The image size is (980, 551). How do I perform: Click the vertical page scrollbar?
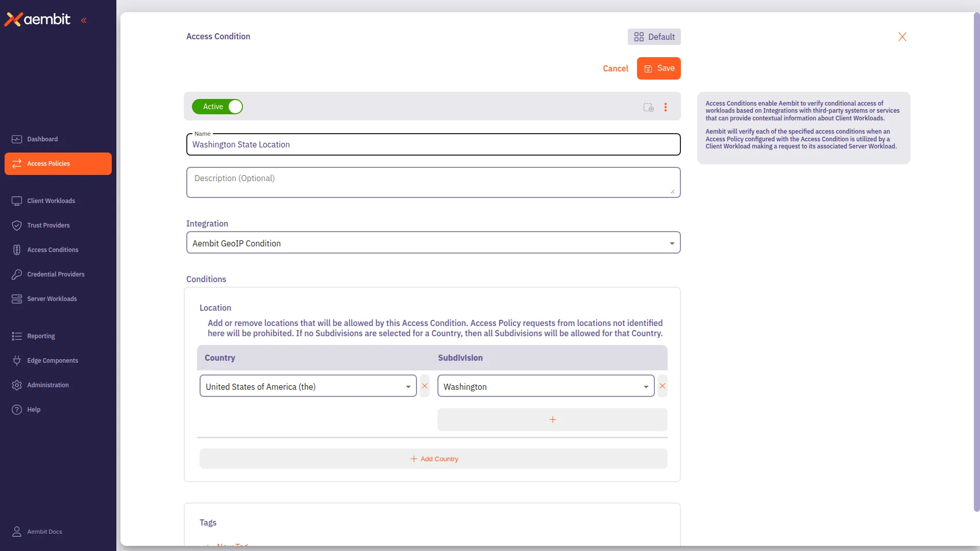tap(976, 263)
